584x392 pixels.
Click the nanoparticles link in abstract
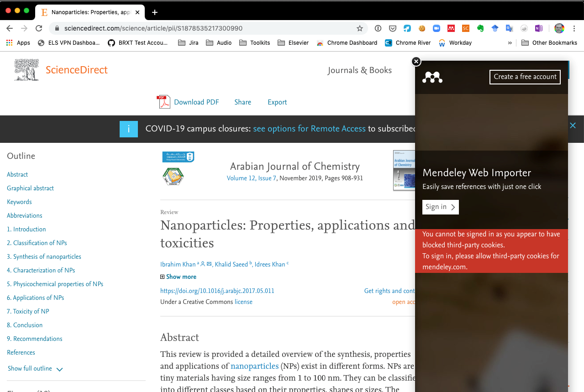(254, 366)
